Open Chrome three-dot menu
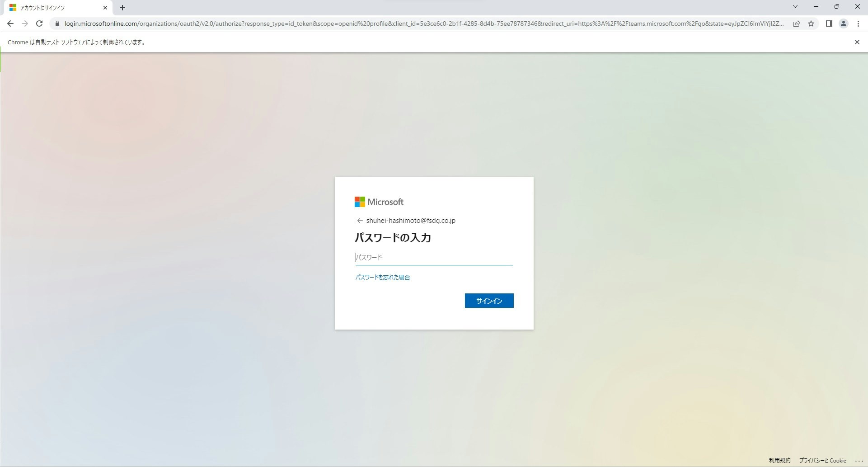The width and height of the screenshot is (868, 467). pos(858,24)
